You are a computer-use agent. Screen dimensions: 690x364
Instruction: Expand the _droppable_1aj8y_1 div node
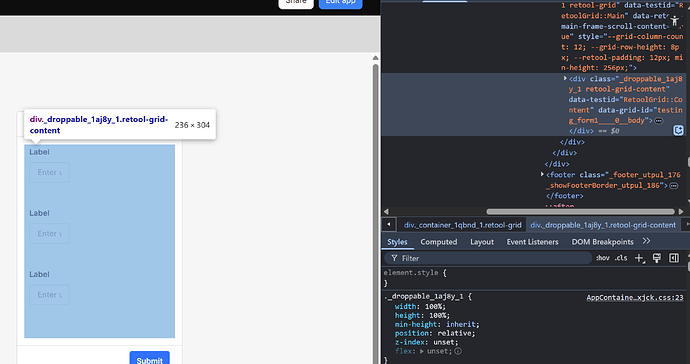click(x=565, y=78)
